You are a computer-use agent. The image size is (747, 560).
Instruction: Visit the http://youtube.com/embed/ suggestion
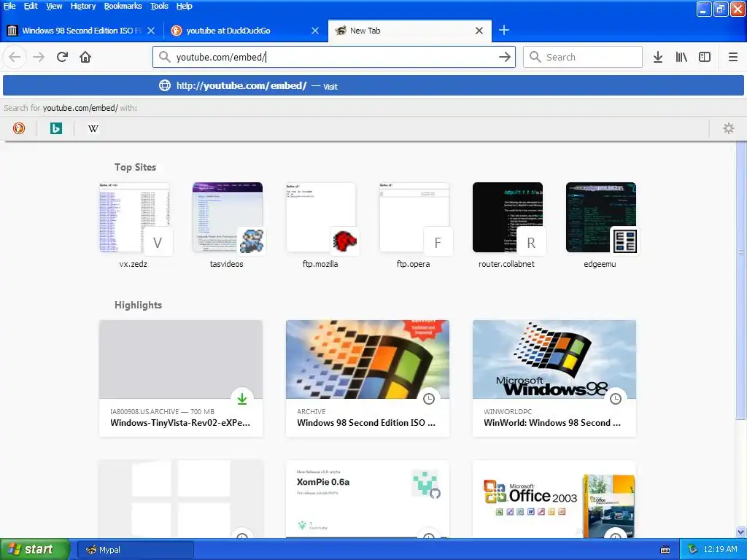point(373,86)
